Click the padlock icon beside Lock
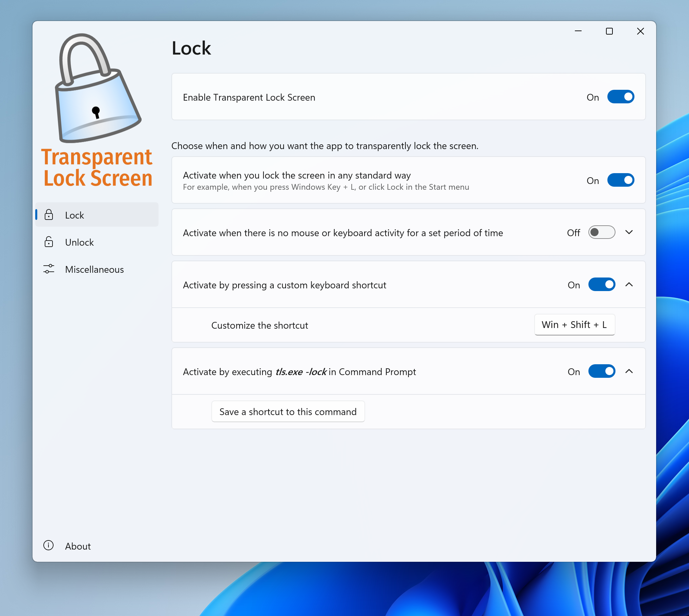 pos(49,215)
